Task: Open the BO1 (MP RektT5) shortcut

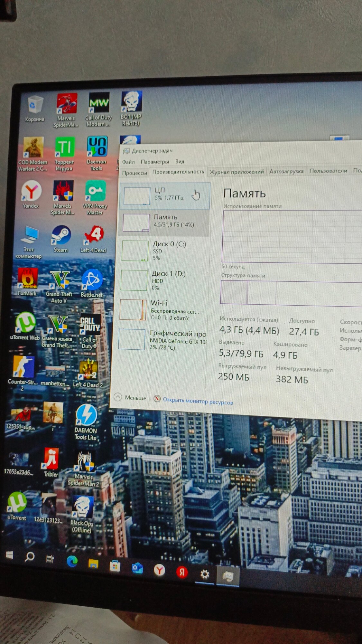Action: (x=131, y=109)
